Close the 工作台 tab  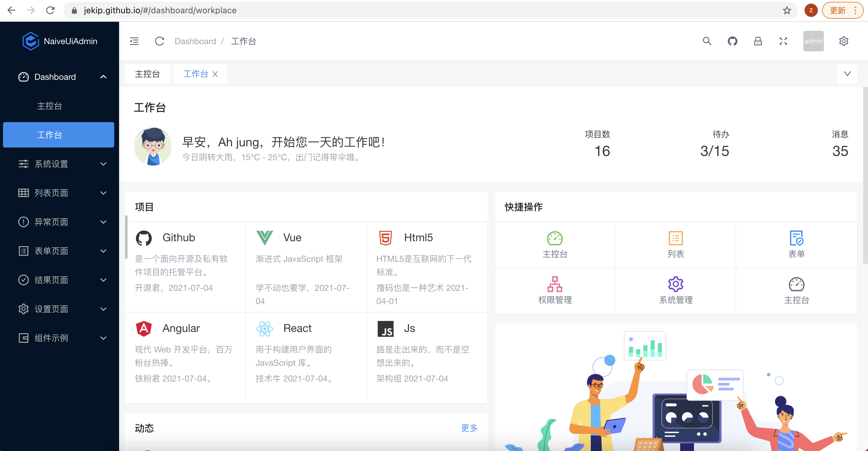[x=215, y=74]
